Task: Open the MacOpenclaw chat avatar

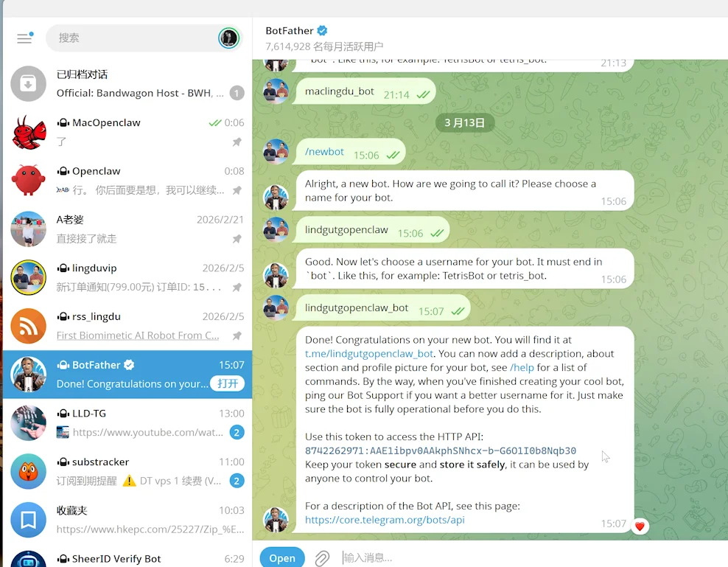Action: (28, 132)
